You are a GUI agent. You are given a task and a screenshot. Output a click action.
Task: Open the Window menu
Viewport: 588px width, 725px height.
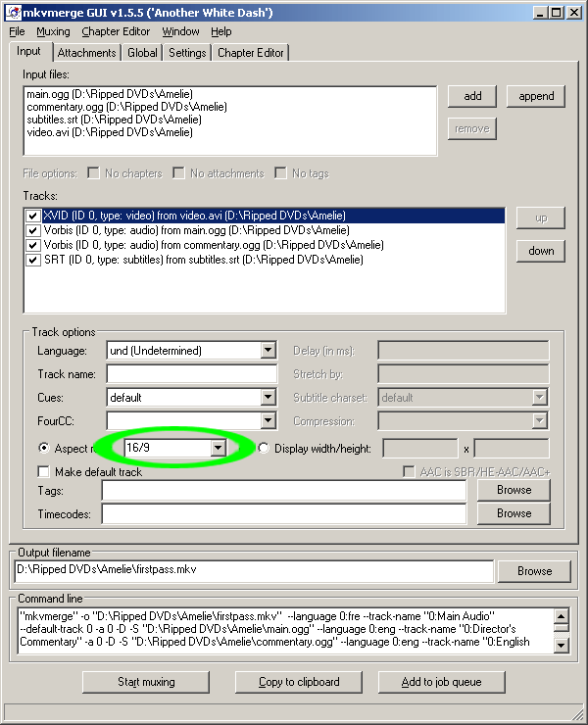click(x=180, y=31)
